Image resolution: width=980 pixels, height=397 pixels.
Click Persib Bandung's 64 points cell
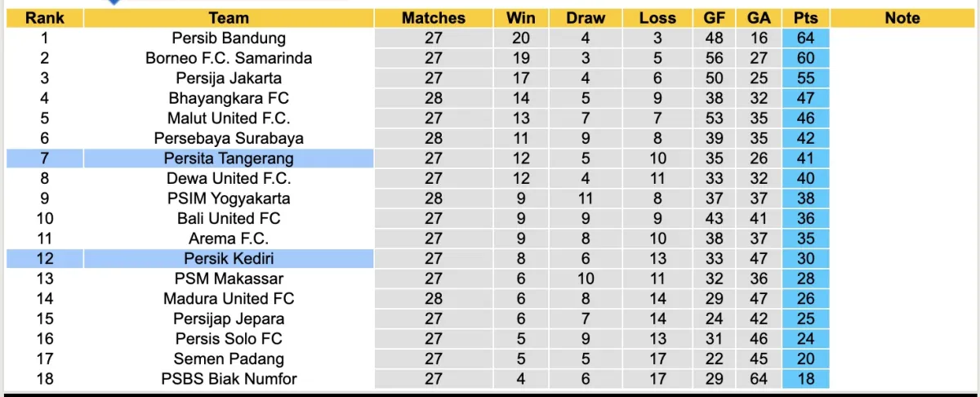coord(805,38)
